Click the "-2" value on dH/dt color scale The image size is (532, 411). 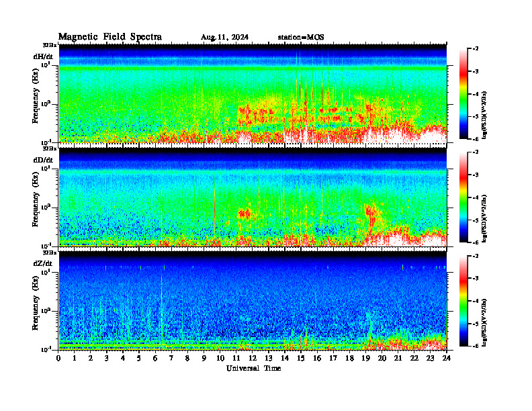tap(476, 49)
